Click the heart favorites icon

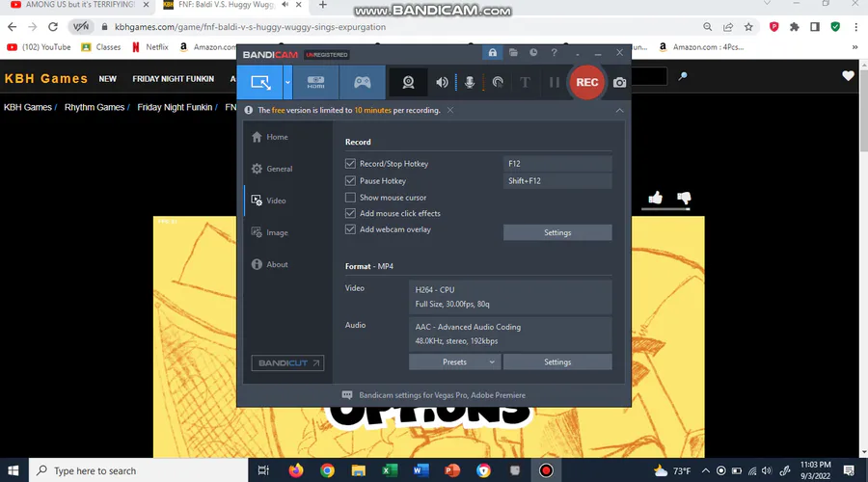[848, 76]
